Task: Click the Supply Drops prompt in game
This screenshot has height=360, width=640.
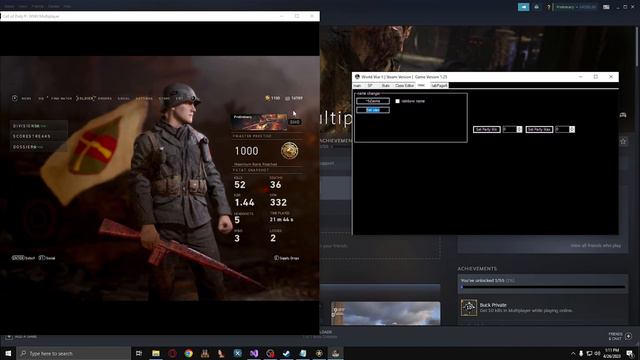Action: [287, 258]
